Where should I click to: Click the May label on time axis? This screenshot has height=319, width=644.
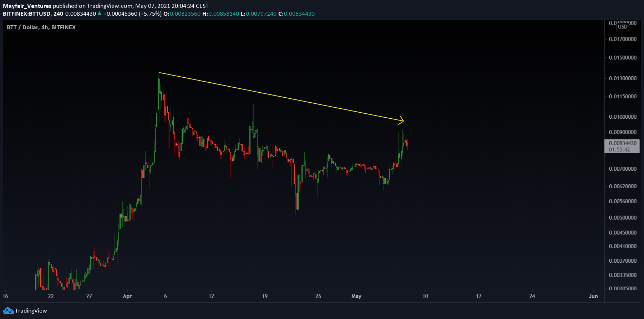(356, 296)
